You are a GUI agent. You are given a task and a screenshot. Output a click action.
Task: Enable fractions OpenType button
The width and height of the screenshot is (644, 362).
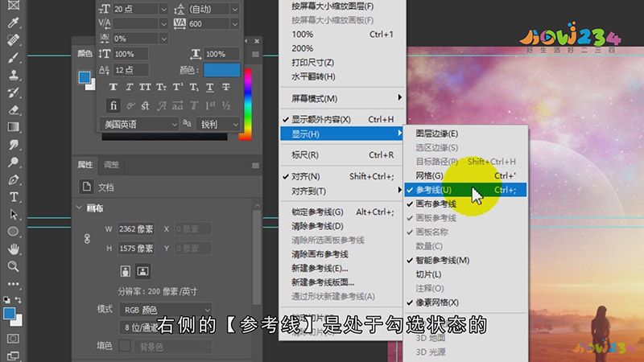[x=226, y=105]
